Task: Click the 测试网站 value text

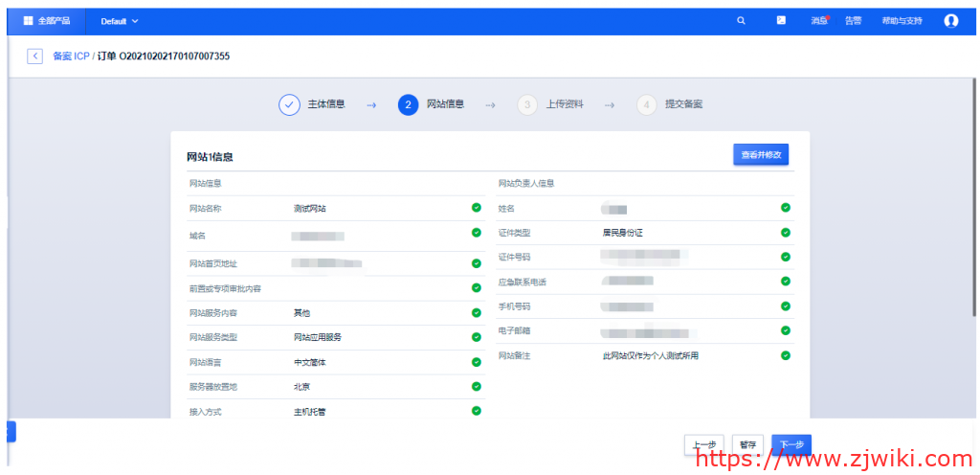Action: (x=310, y=209)
